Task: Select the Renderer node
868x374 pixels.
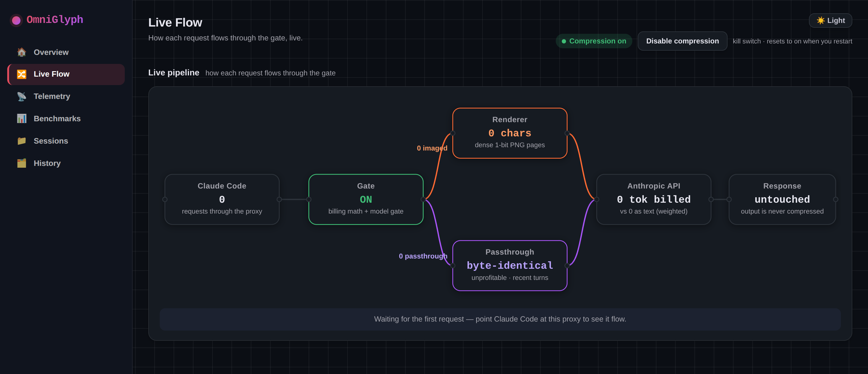Action: (509, 133)
